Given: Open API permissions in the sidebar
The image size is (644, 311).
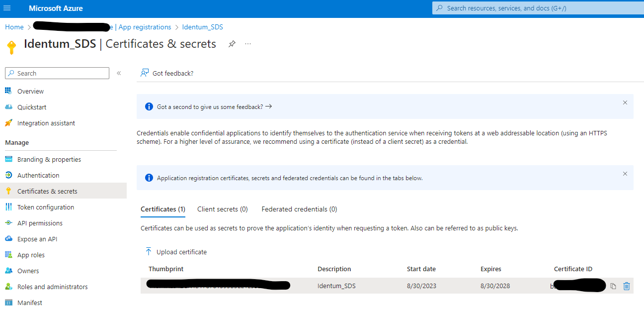Looking at the screenshot, I should pyautogui.click(x=40, y=223).
